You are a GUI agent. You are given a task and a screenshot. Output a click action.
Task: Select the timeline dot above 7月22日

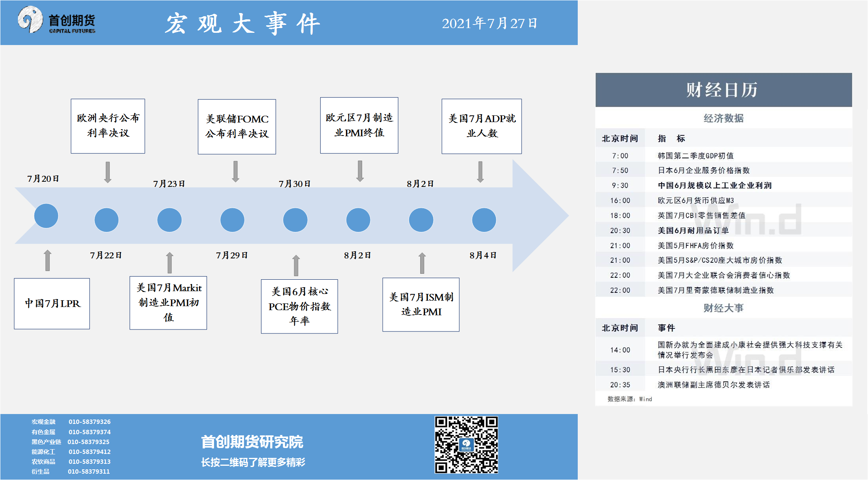pos(107,220)
